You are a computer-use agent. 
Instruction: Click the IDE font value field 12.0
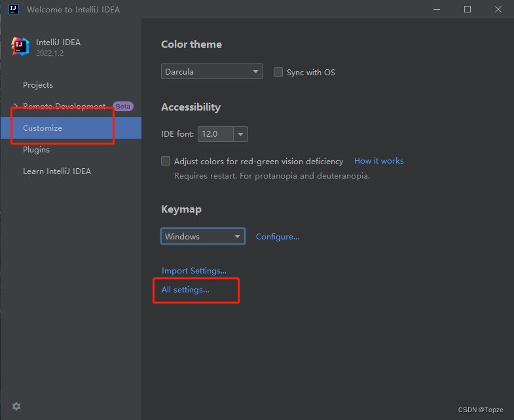pyautogui.click(x=215, y=134)
